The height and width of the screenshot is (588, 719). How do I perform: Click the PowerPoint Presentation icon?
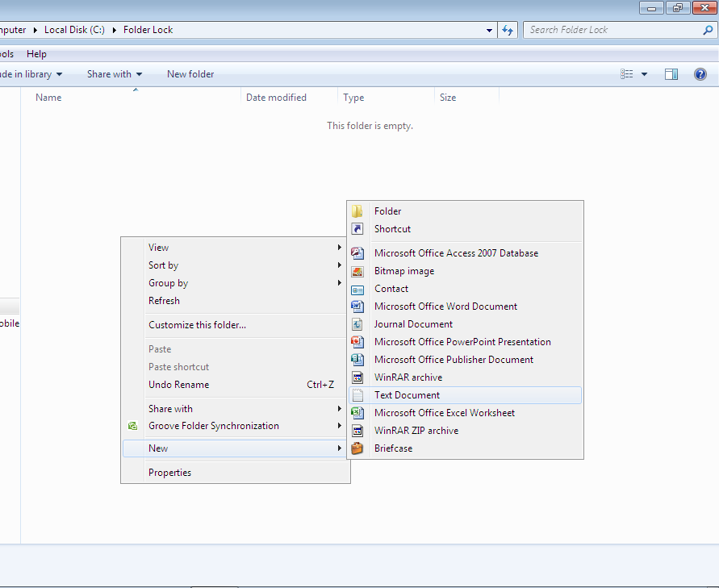tap(357, 342)
